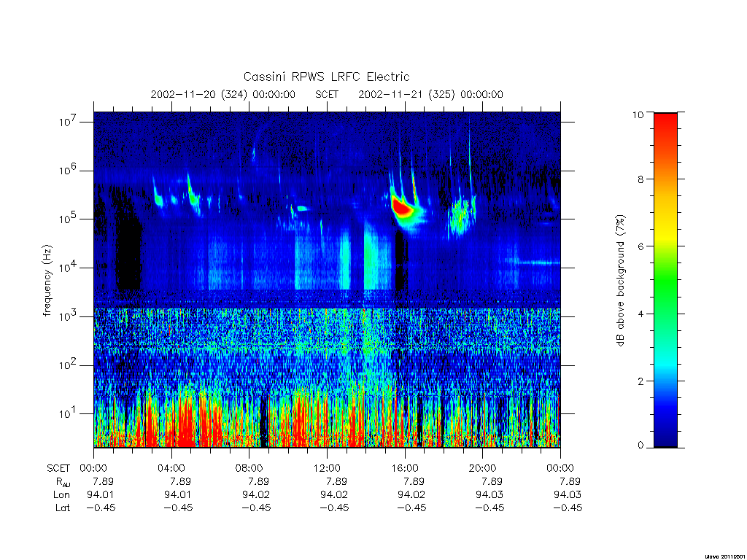Click the intense red burst near 16:00
Viewport: 747px width, 560px height.
[403, 208]
